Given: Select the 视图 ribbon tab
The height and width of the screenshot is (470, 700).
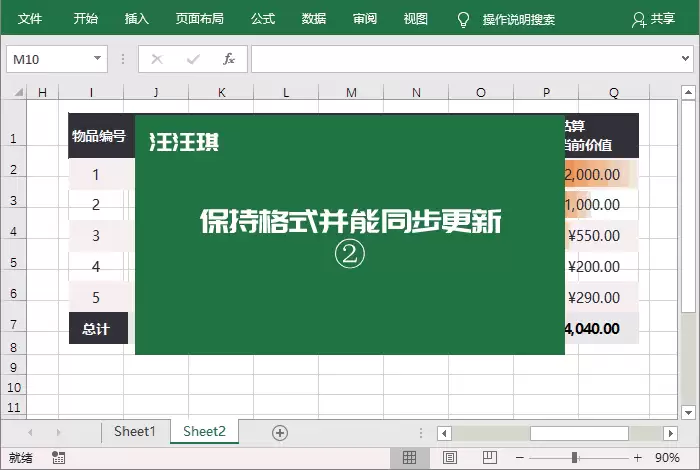Looking at the screenshot, I should [x=416, y=19].
